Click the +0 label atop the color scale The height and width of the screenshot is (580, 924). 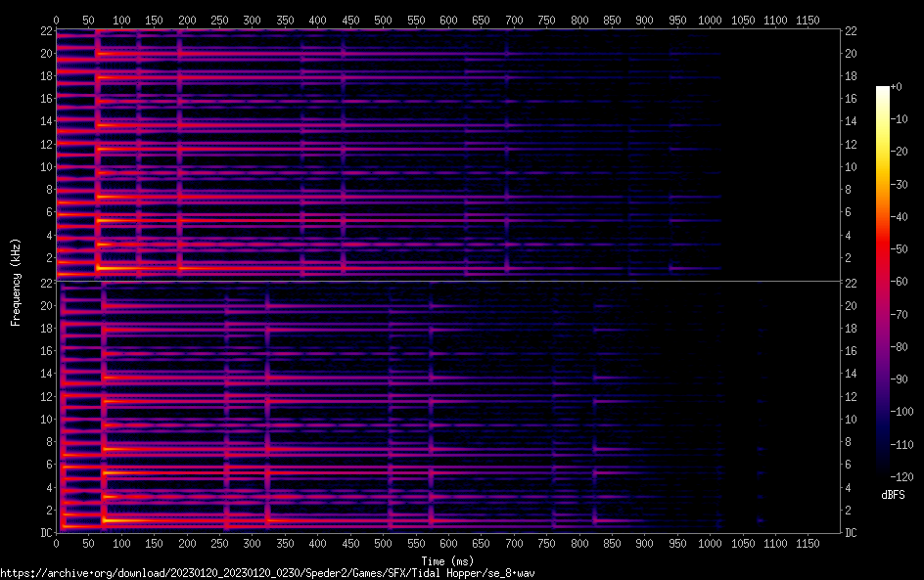pos(896,87)
